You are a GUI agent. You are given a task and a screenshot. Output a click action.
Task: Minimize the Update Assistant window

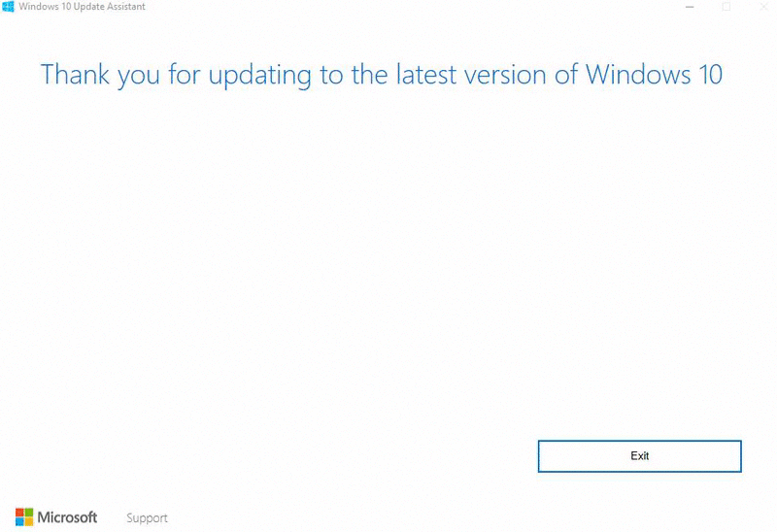click(x=690, y=7)
